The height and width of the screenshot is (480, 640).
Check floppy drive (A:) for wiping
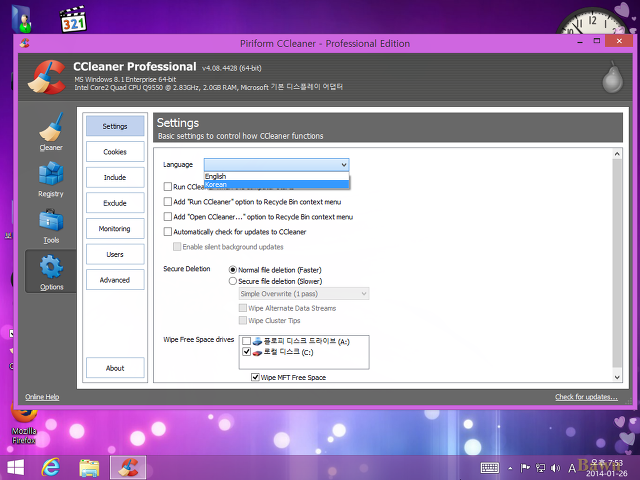point(246,341)
